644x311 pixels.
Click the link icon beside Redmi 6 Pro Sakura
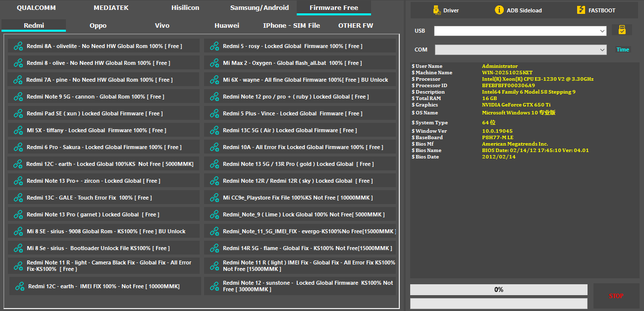[18, 147]
